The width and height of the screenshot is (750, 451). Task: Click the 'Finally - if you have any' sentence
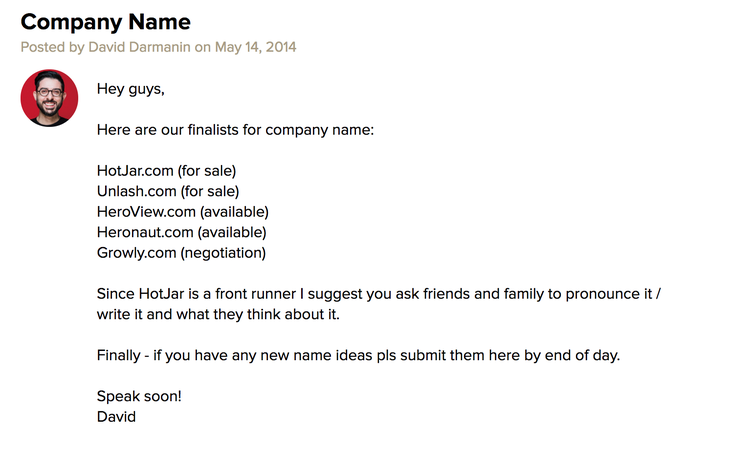pyautogui.click(x=358, y=355)
